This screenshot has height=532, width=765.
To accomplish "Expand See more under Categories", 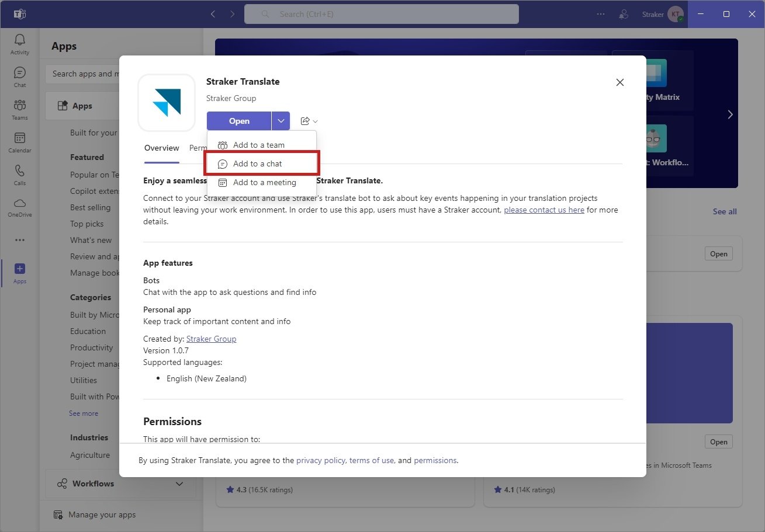I will (83, 413).
